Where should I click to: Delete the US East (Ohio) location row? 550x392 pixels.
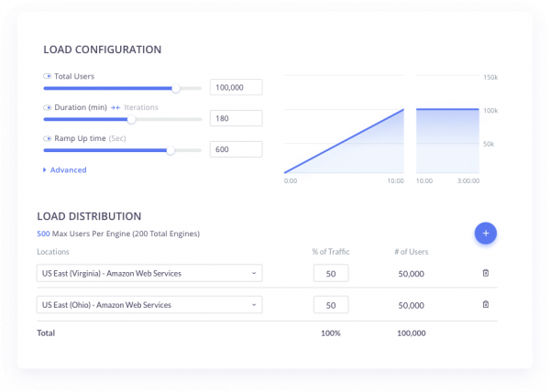(x=486, y=305)
